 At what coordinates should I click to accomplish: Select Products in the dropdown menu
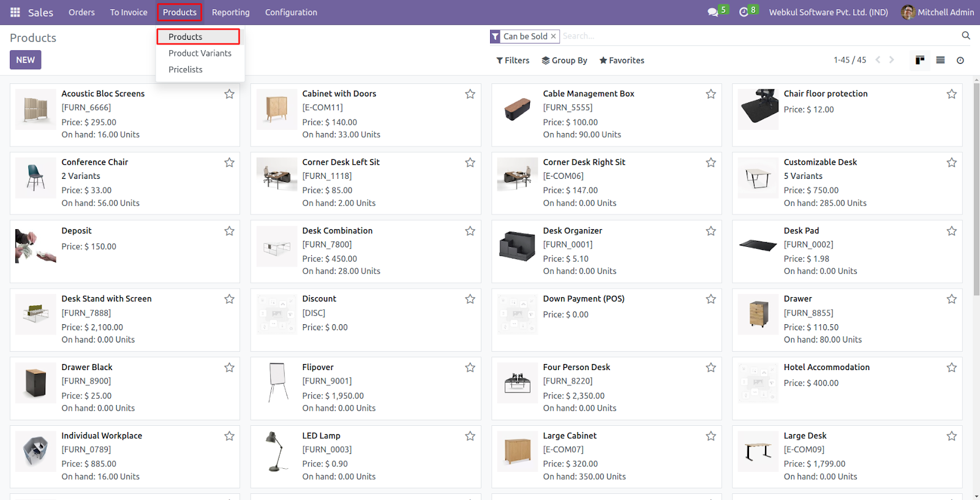pyautogui.click(x=198, y=37)
